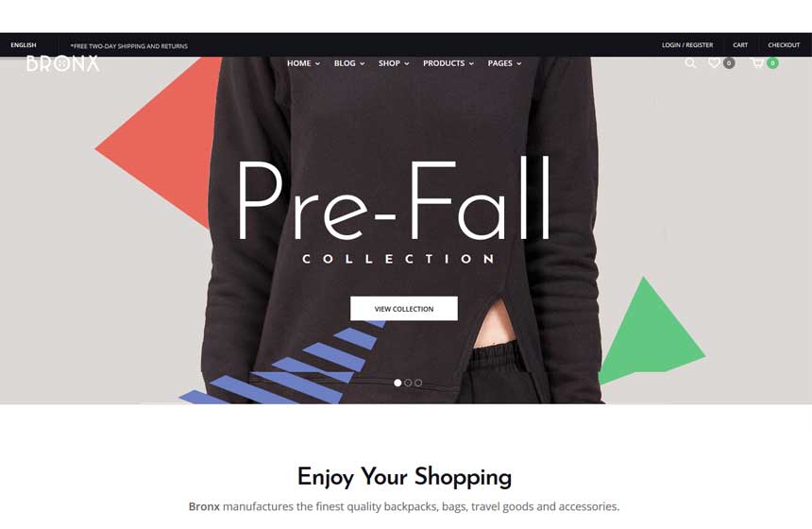The height and width of the screenshot is (529, 812).
Task: Open the BLOG menu item
Action: (x=349, y=63)
